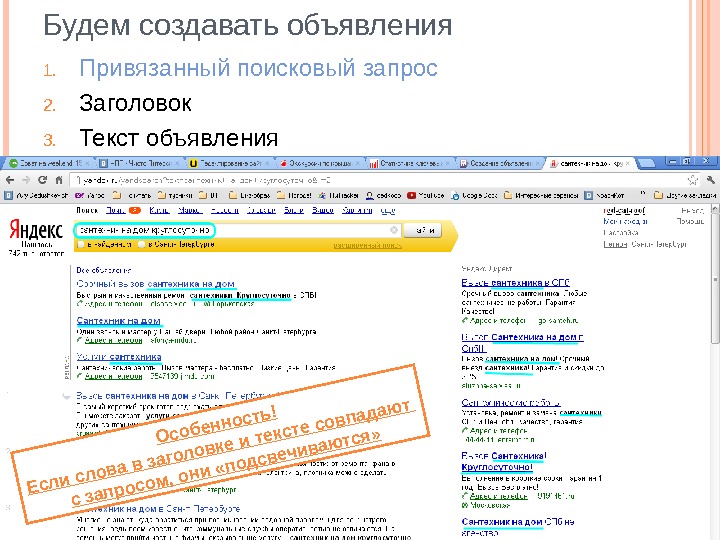Open the right-column ad 'Вызов Сантехника! Круглосуточно!'
The image size is (720, 540).
(504, 461)
